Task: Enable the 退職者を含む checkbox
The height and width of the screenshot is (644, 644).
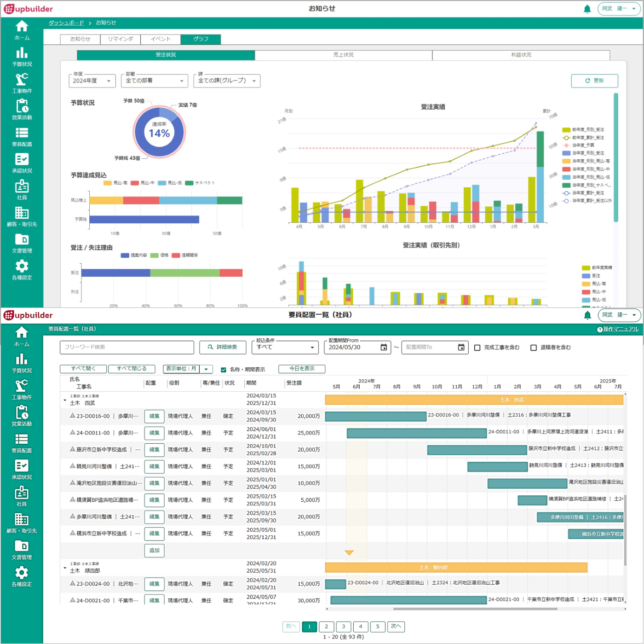Action: 534,348
